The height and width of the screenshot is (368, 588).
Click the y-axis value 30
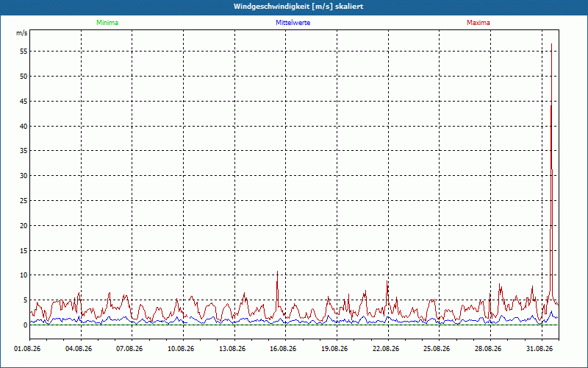(24, 176)
